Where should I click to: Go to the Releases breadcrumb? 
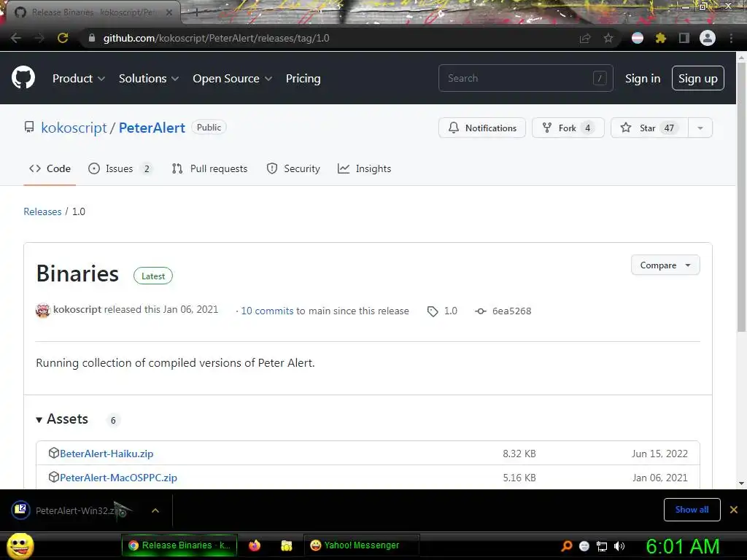click(x=42, y=211)
